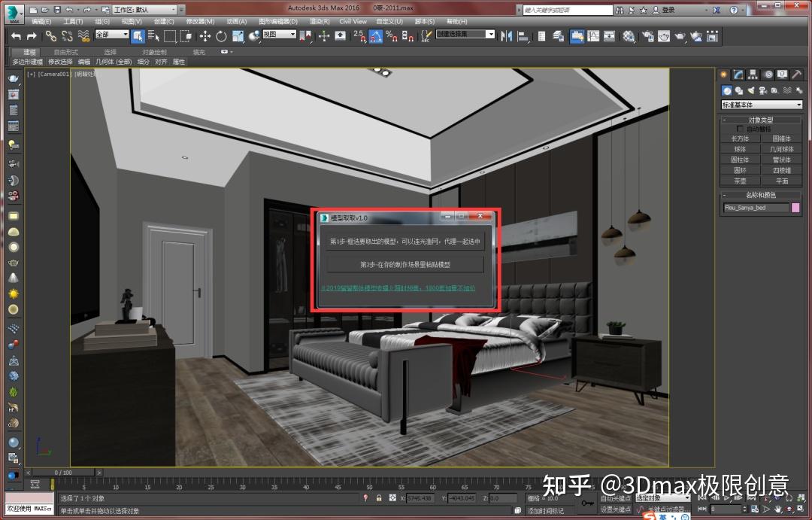Open the Material Editor from the toolbar

coord(630,36)
